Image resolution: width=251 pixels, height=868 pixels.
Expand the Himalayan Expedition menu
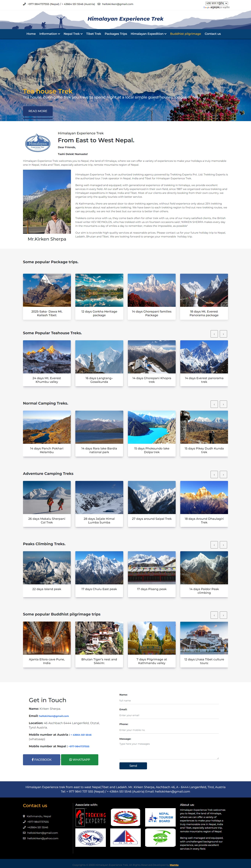pos(148,34)
